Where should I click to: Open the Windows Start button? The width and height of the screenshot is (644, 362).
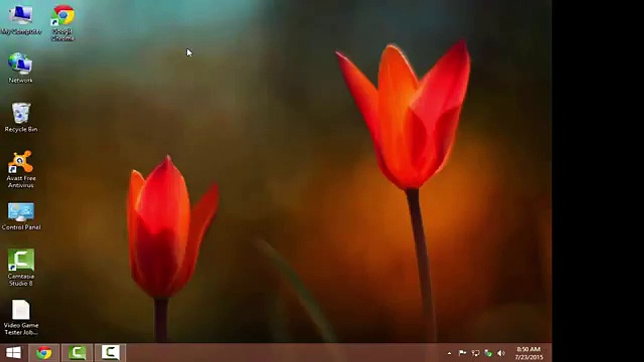pos(13,353)
